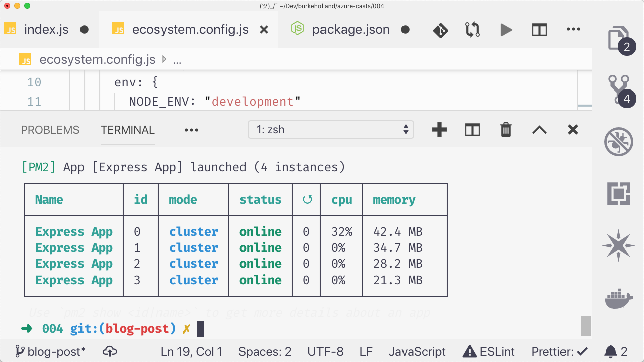The width and height of the screenshot is (644, 362).
Task: Switch to the PROBLEMS panel tab
Action: point(50,130)
